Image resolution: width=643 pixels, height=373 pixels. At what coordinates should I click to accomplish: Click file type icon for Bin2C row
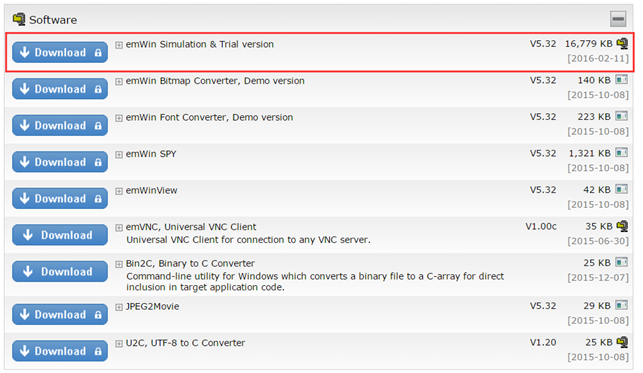pyautogui.click(x=622, y=262)
